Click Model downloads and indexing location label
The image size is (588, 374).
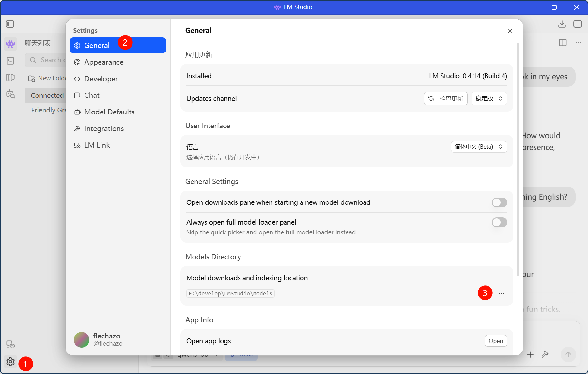pyautogui.click(x=247, y=278)
